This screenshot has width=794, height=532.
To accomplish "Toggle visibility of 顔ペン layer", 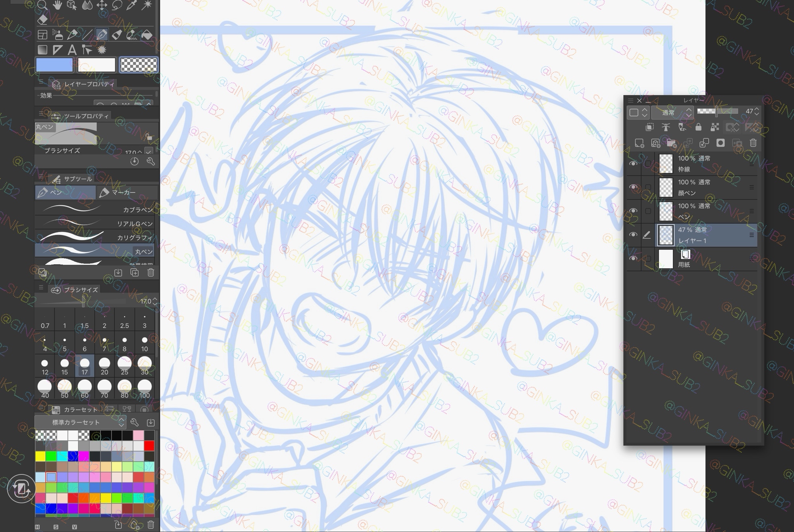I will 633,187.
